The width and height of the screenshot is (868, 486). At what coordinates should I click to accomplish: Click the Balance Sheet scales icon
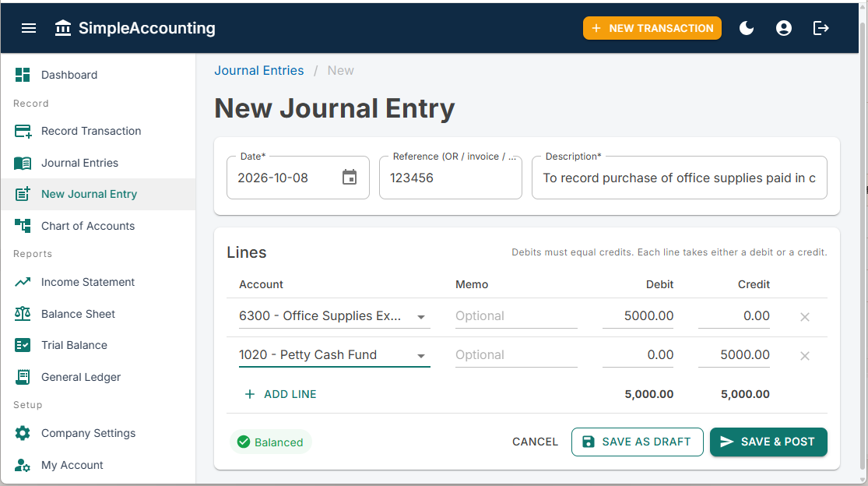click(23, 314)
